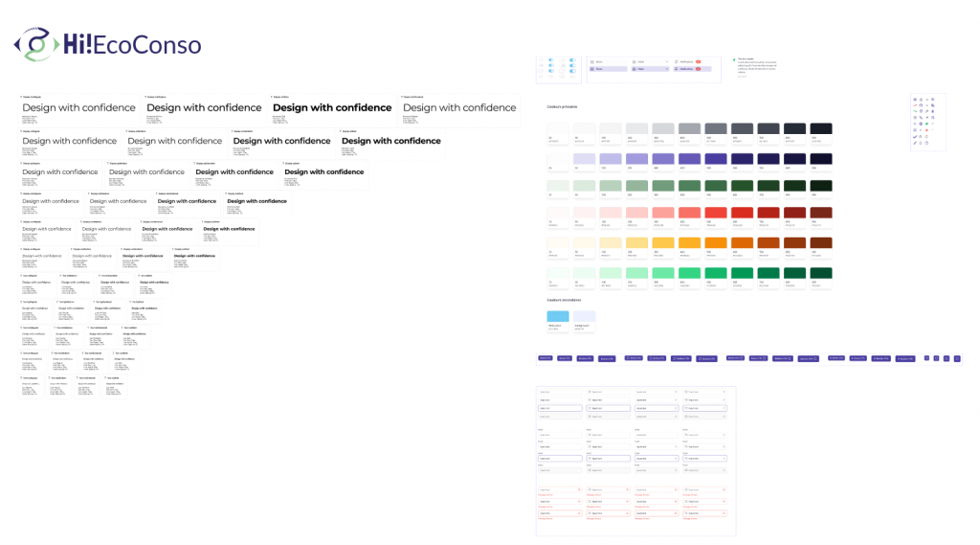Click the green filled leaf-like icon
This screenshot has width=980, height=545.
pyautogui.click(x=926, y=124)
